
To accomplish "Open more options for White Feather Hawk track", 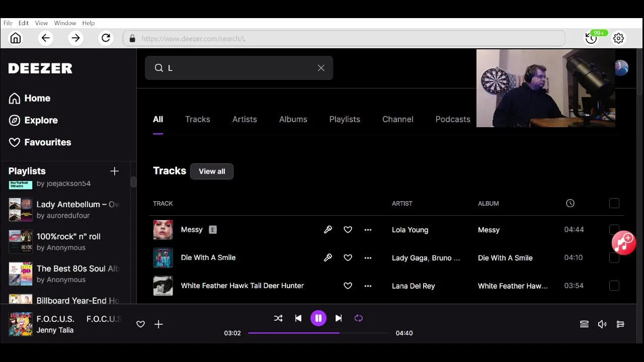I will pyautogui.click(x=368, y=286).
